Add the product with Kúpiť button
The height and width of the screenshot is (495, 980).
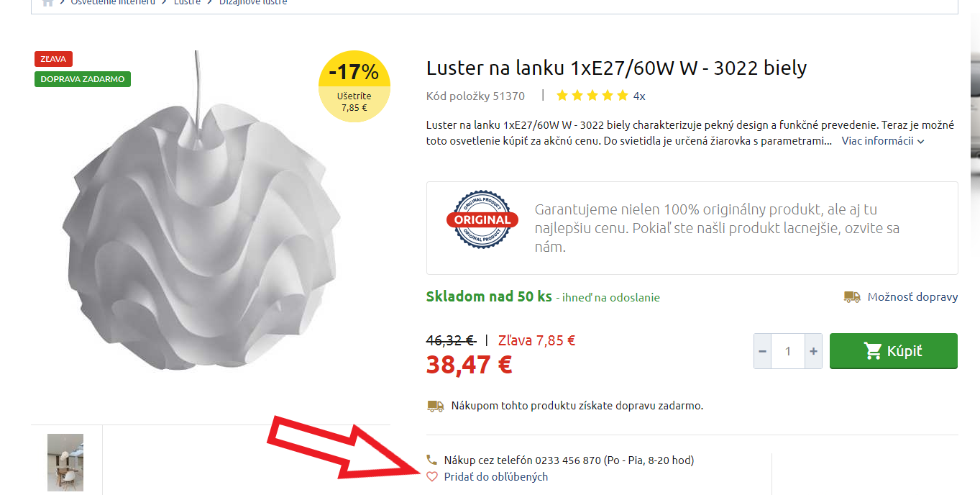pyautogui.click(x=894, y=351)
